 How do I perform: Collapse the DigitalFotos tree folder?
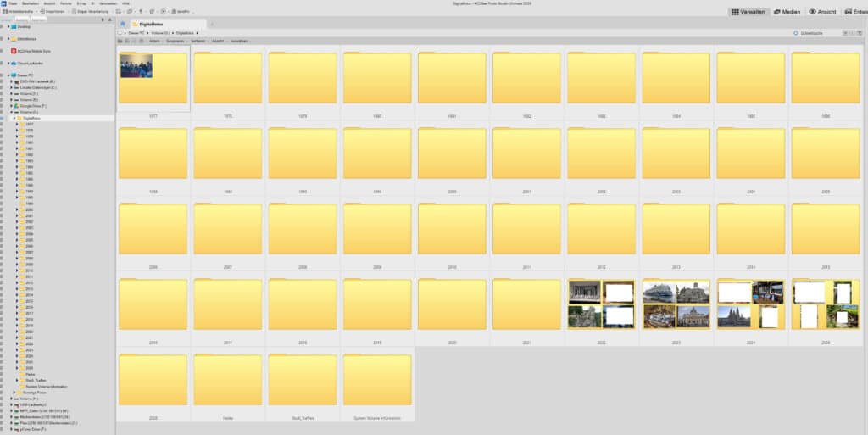tap(14, 118)
